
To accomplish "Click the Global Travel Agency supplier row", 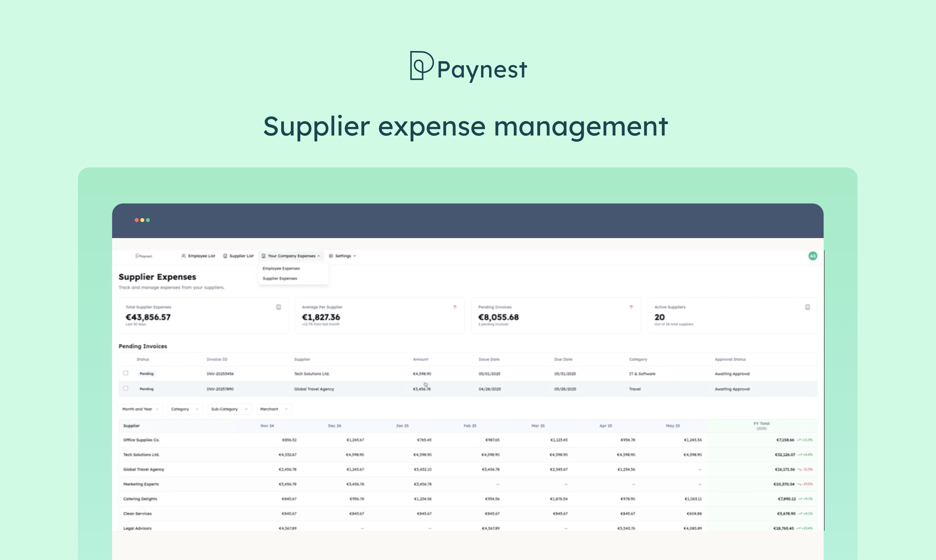I will pyautogui.click(x=144, y=469).
